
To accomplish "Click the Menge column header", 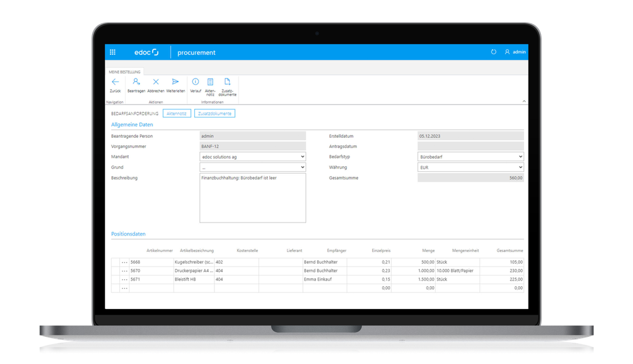I will click(x=428, y=251).
